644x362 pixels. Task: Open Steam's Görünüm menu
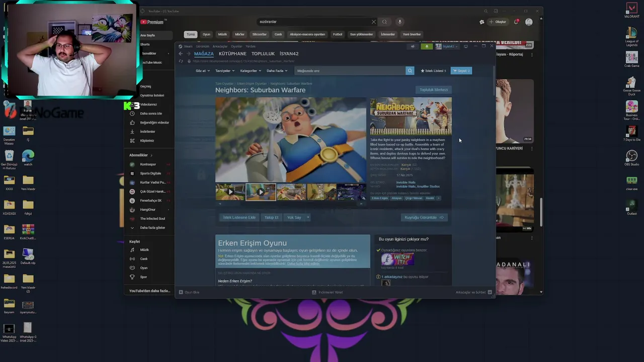[202, 46]
